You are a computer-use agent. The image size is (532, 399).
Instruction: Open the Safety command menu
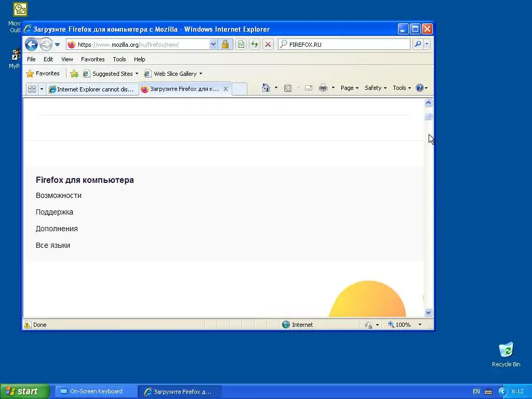click(x=375, y=88)
